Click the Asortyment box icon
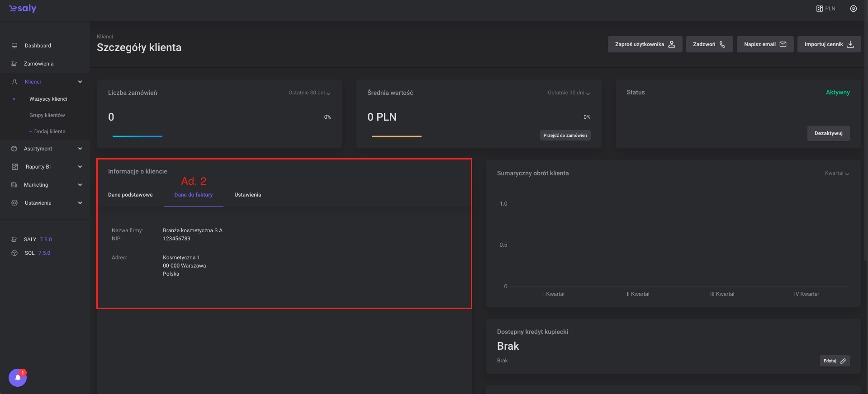This screenshot has width=868, height=394. 14,149
